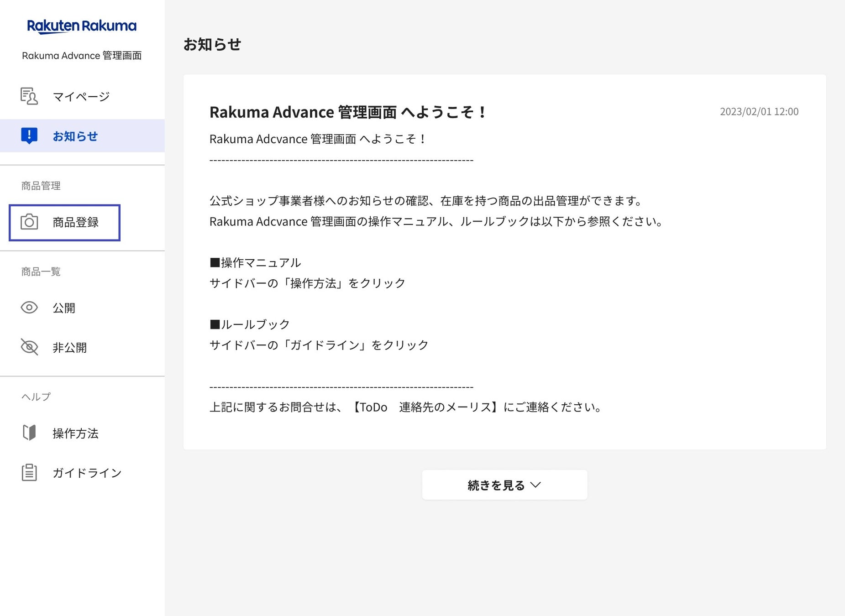Viewport: 845px width, 616px height.
Task: Select the お知らせ sidebar item
Action: [x=75, y=136]
